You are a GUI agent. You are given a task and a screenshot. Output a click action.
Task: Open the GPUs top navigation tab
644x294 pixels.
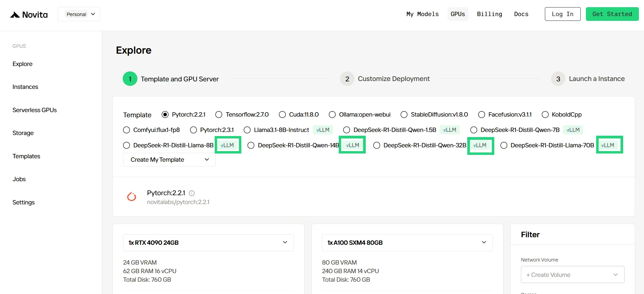pyautogui.click(x=458, y=14)
